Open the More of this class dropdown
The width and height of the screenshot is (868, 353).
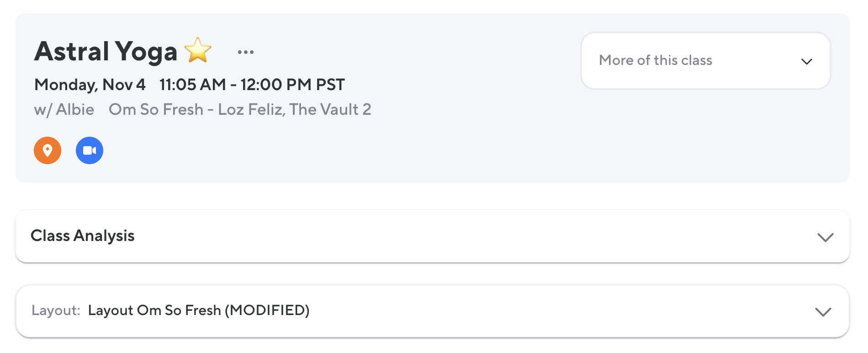point(705,61)
